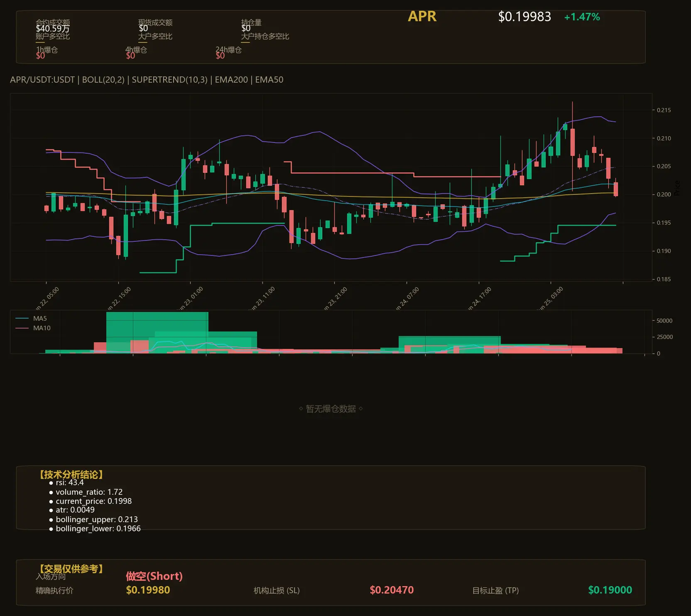
Task: Click the APR ticker symbol title
Action: [x=422, y=16]
